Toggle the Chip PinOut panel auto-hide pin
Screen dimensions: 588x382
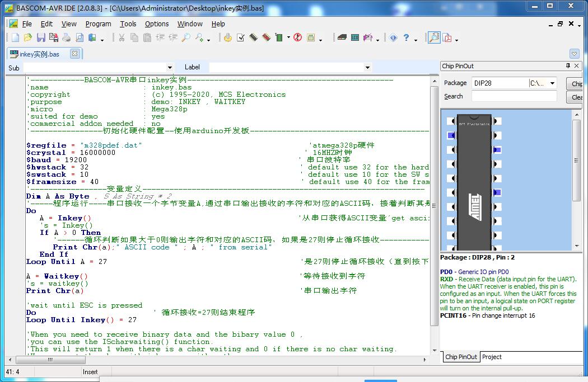pyautogui.click(x=568, y=66)
